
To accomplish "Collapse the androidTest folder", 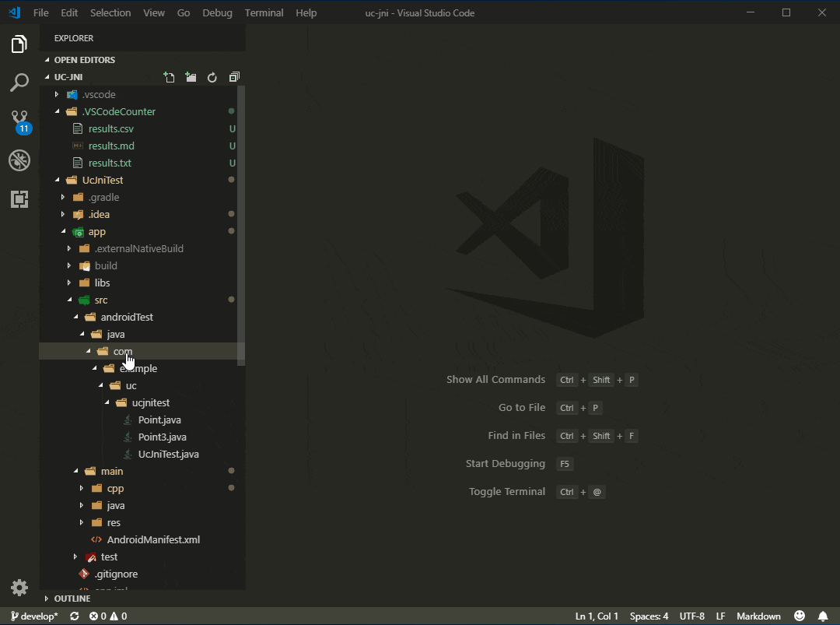I will click(x=142, y=318).
